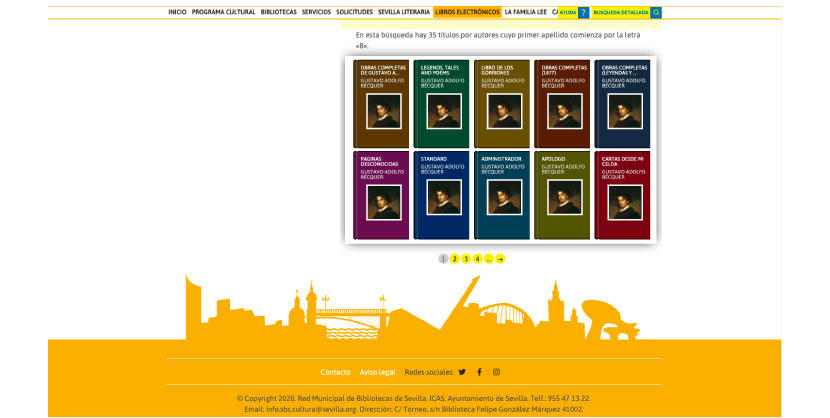Open Programa Cultural in the navigation bar

(223, 12)
